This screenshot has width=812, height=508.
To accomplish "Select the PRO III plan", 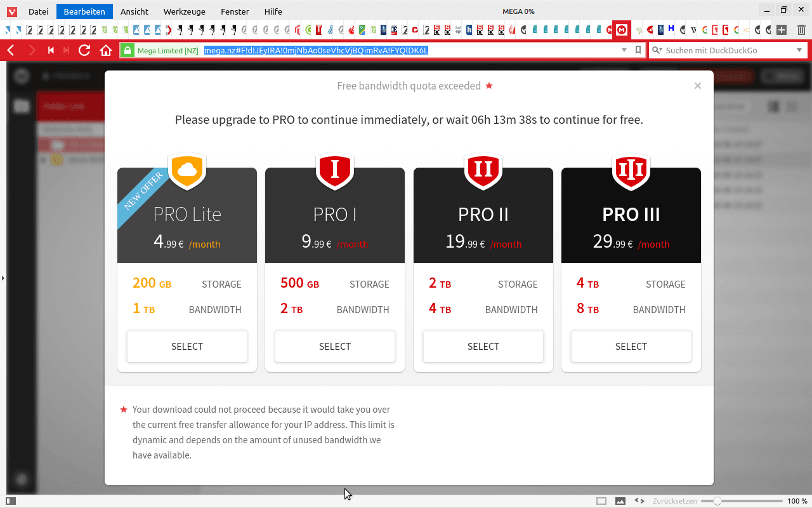I will (x=631, y=347).
